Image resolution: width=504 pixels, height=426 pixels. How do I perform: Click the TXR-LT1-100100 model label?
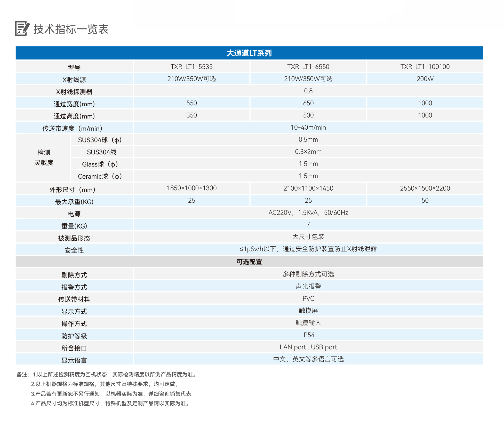coord(425,66)
